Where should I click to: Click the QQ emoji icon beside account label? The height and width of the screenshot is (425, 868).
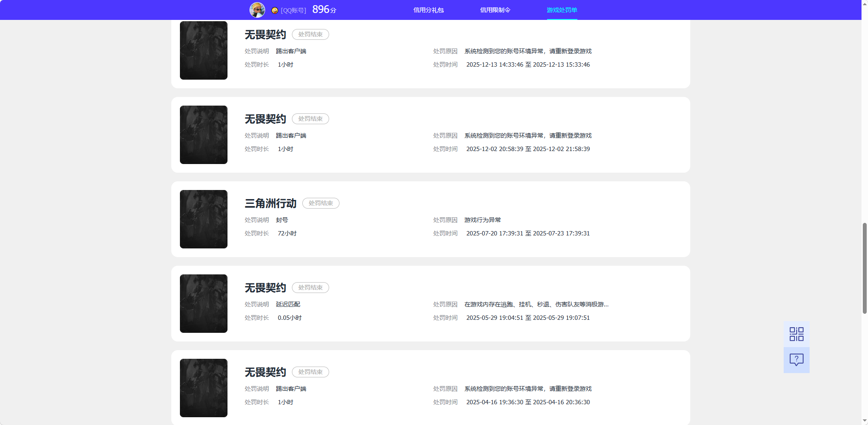[x=275, y=10]
